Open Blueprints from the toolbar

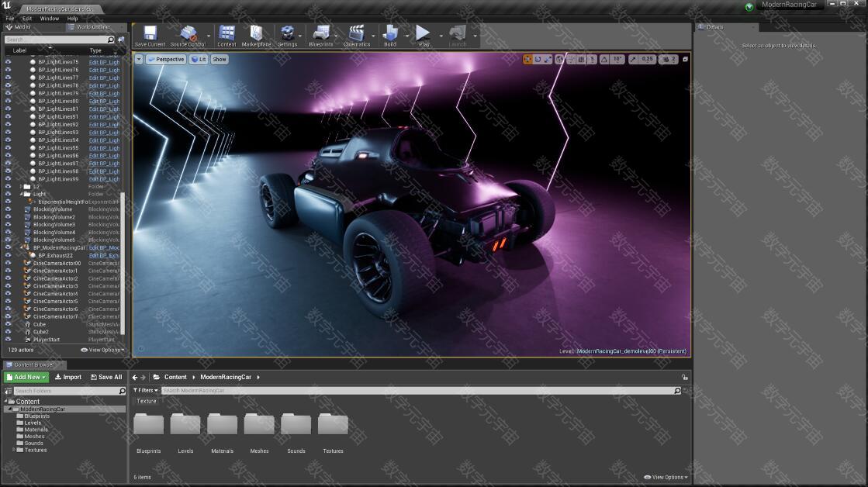click(320, 35)
